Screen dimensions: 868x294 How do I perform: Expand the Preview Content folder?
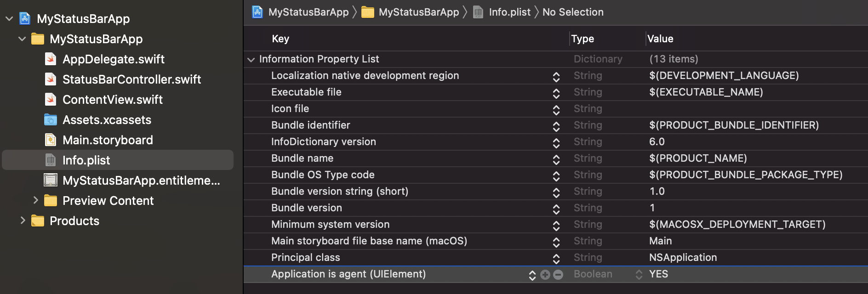(x=35, y=200)
